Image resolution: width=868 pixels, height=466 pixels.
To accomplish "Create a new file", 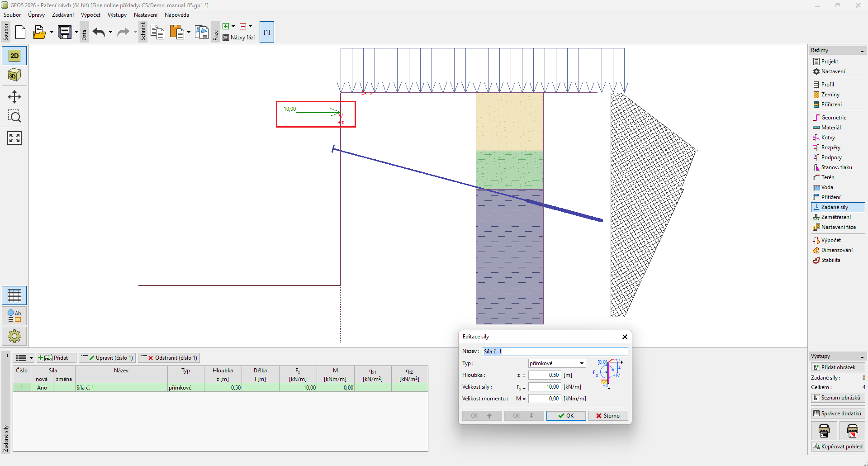I will (x=20, y=32).
